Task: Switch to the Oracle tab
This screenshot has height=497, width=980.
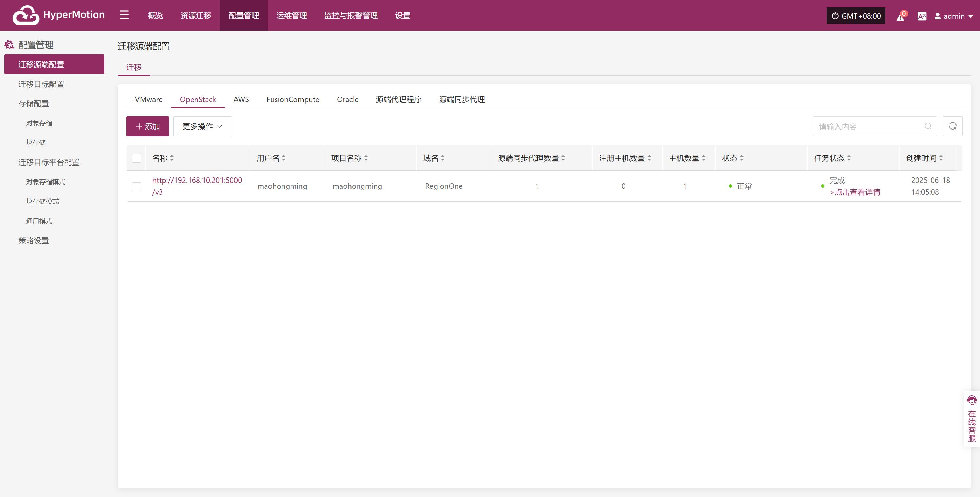Action: pyautogui.click(x=348, y=99)
